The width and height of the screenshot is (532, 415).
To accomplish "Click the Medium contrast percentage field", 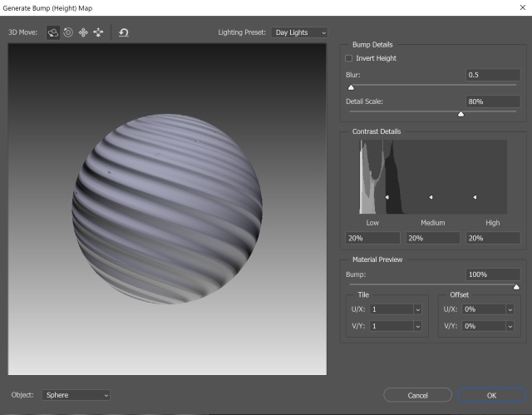I will 432,238.
